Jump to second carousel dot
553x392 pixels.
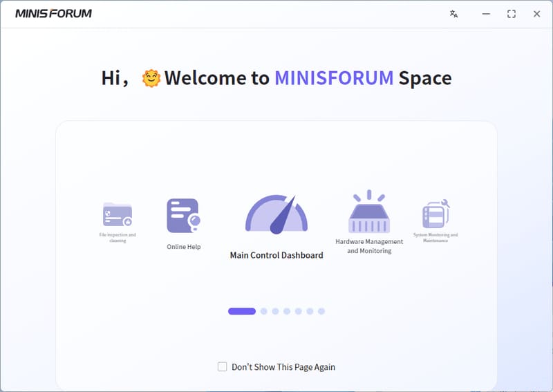pos(264,311)
